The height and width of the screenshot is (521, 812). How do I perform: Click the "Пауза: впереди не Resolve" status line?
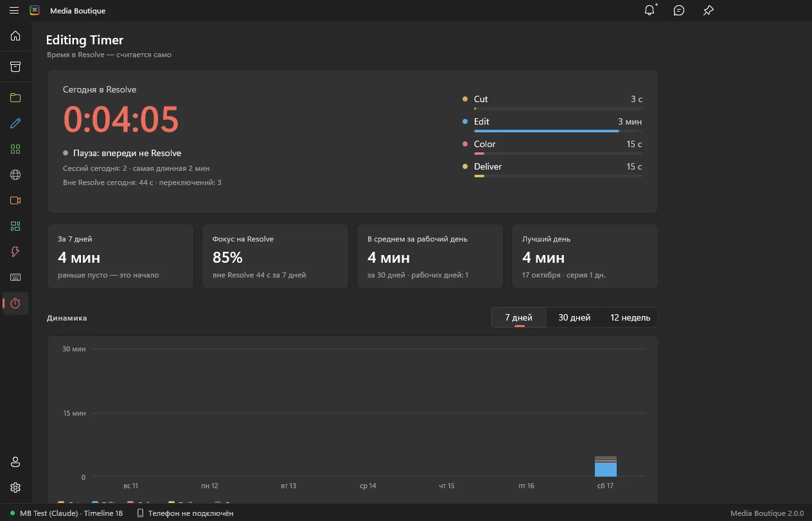(x=122, y=154)
